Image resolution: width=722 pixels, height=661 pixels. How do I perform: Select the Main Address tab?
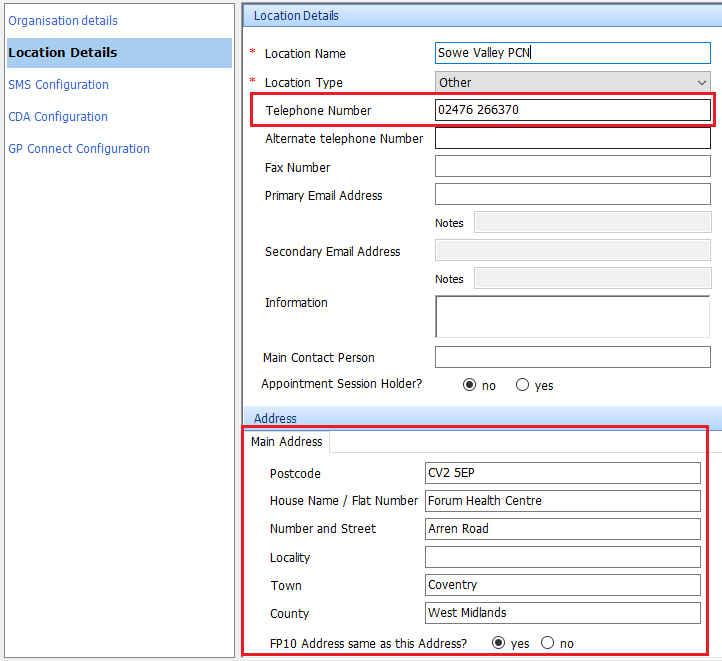(x=287, y=442)
